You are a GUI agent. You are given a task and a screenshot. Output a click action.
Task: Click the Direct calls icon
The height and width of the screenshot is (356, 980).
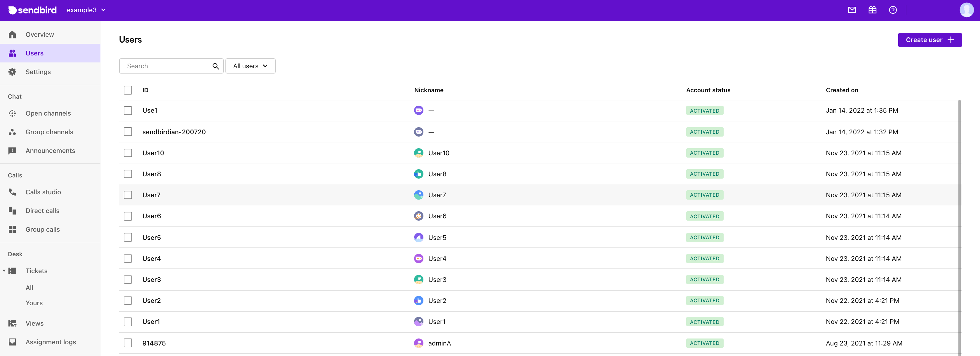coord(13,210)
